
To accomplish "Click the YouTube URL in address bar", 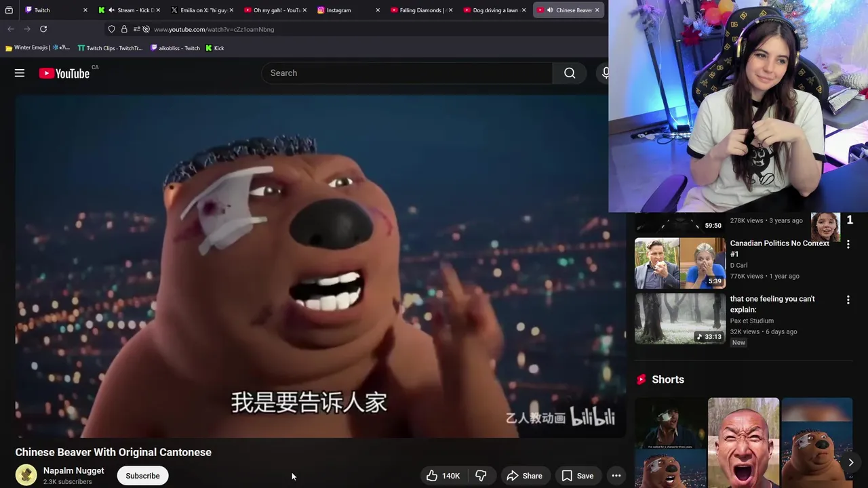I will tap(214, 29).
